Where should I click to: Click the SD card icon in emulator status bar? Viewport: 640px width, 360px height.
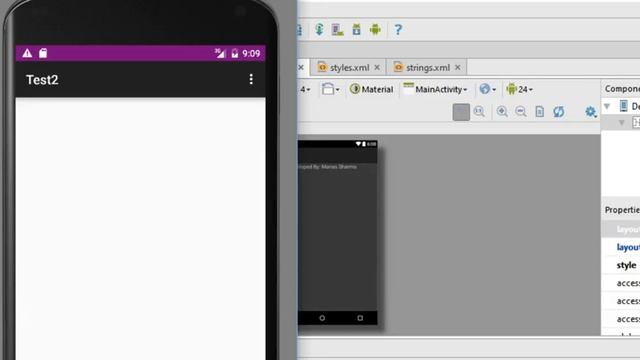coord(43,53)
